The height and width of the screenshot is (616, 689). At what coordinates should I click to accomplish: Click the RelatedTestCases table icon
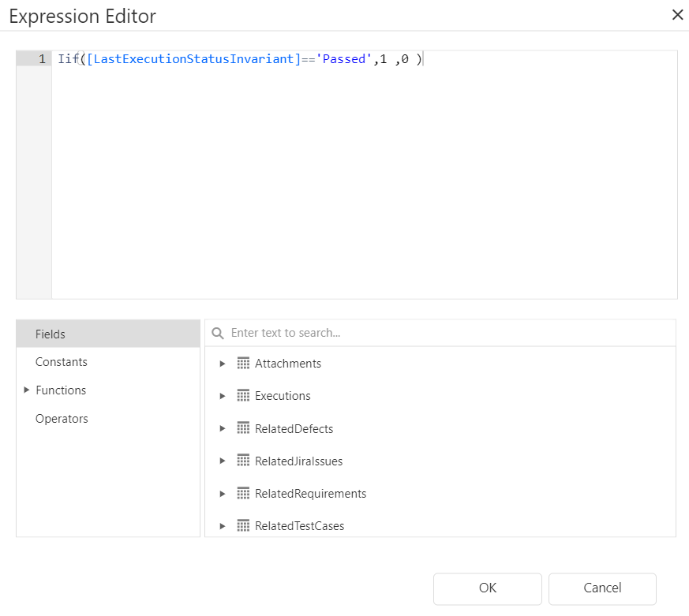pyautogui.click(x=243, y=525)
